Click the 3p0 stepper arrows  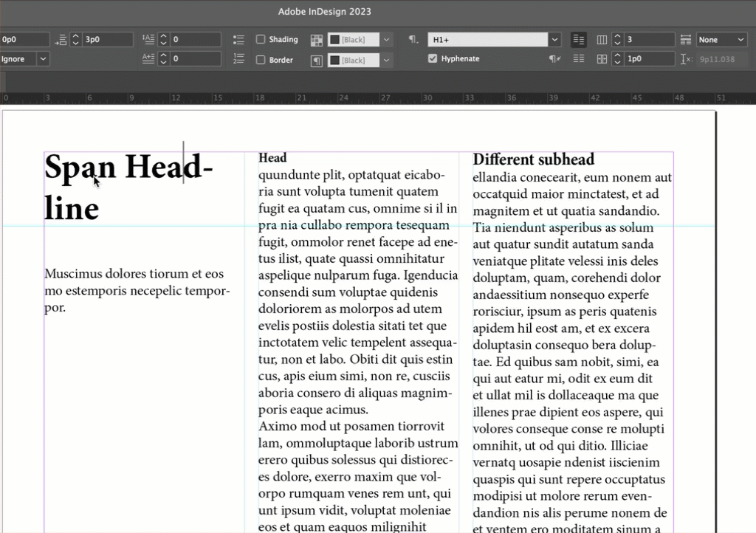click(x=76, y=40)
